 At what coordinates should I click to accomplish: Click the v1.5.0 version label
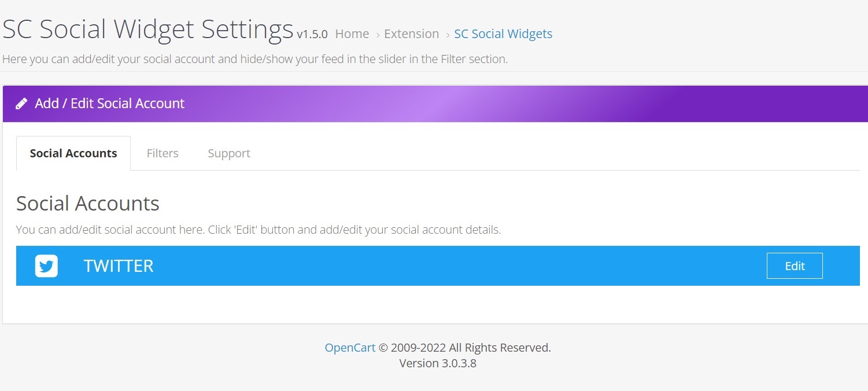point(312,35)
